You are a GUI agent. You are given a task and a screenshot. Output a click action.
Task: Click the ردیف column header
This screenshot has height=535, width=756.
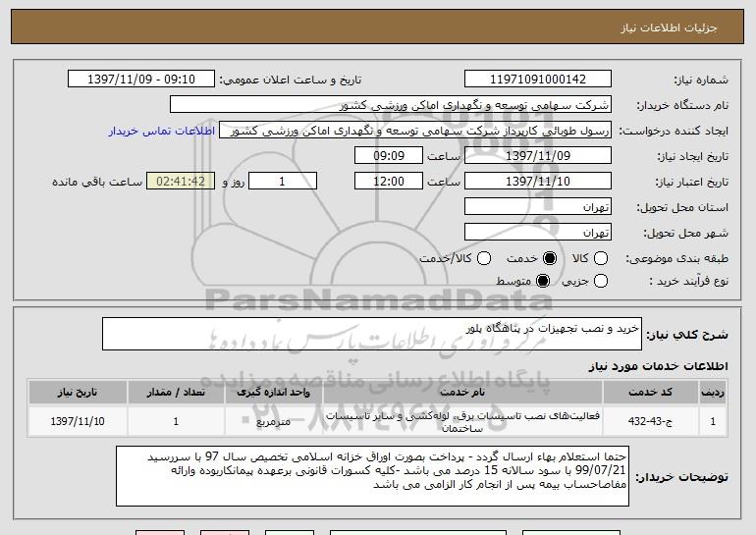click(713, 393)
